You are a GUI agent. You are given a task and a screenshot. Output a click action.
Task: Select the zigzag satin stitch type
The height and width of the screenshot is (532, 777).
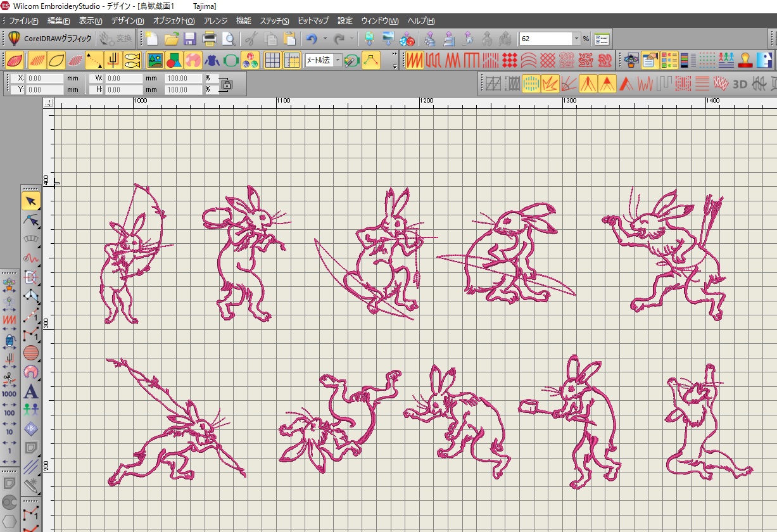click(x=415, y=60)
